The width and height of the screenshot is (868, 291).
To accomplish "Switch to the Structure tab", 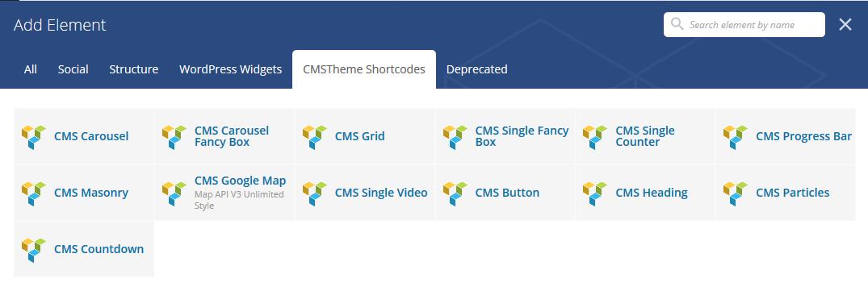I will click(134, 69).
